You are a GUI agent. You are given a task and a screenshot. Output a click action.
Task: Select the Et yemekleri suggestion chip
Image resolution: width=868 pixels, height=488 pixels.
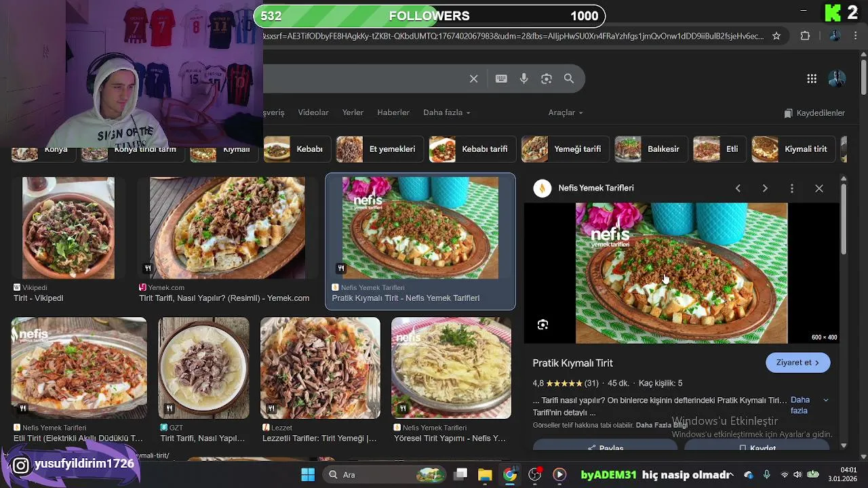(380, 149)
